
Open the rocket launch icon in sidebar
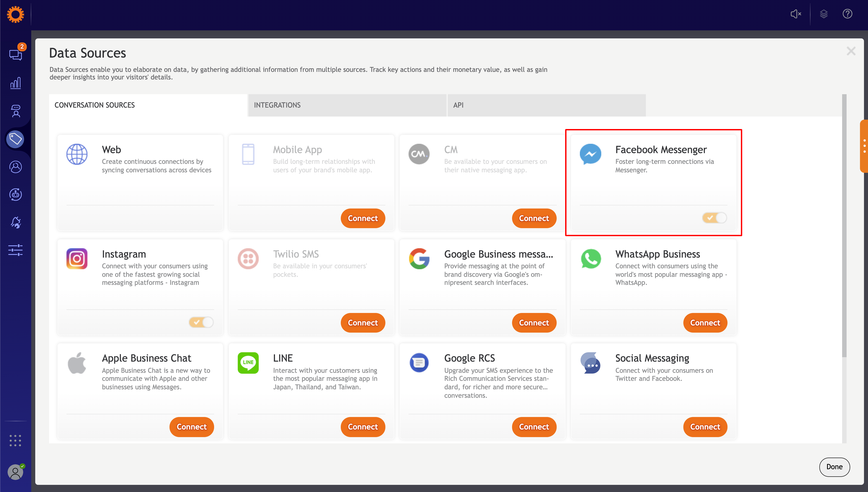[16, 222]
